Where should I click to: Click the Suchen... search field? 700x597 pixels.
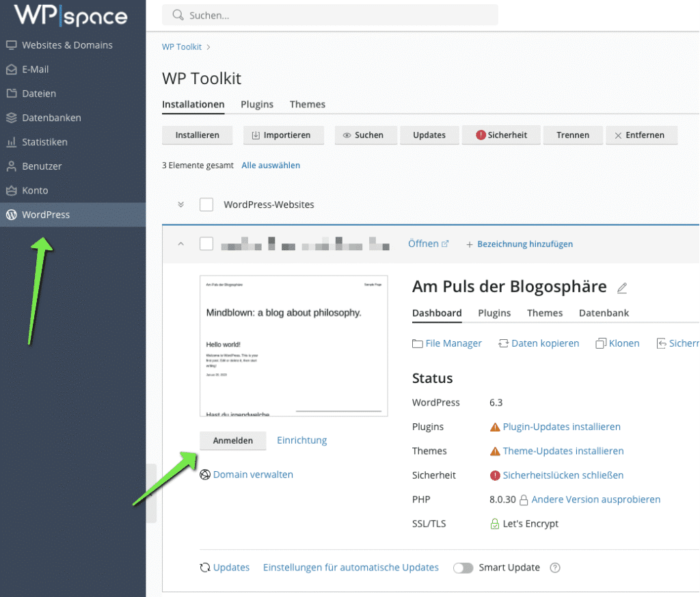[330, 15]
